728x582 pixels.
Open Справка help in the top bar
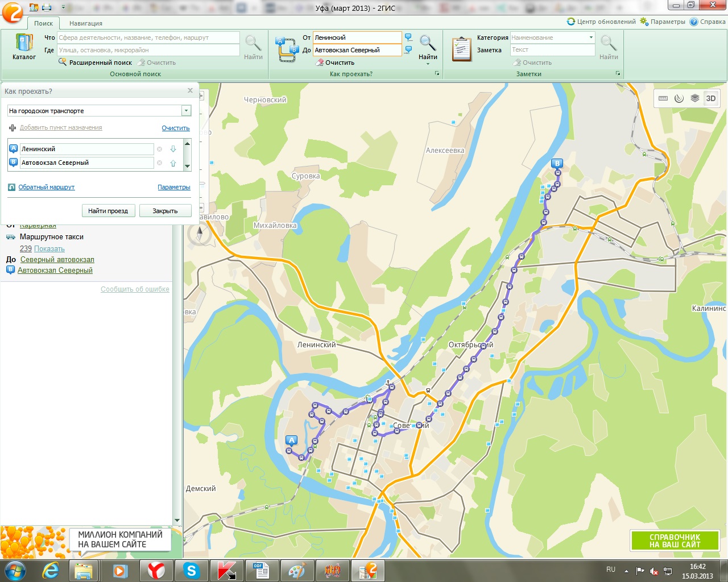click(708, 22)
